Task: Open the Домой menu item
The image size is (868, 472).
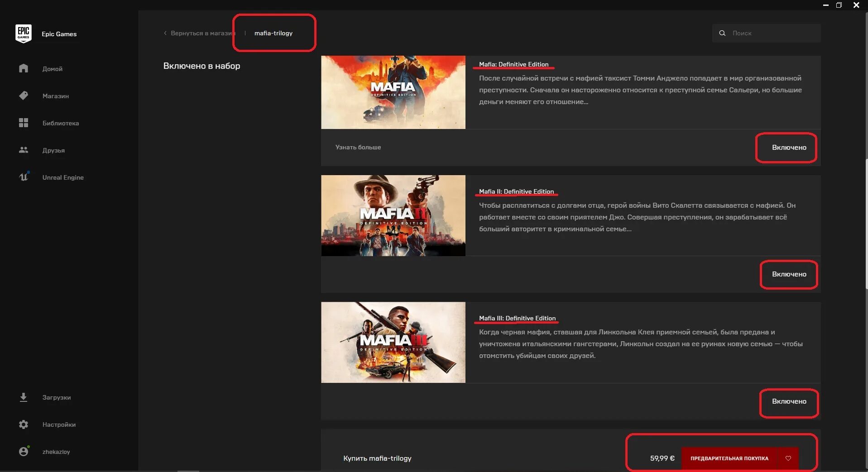Action: click(53, 69)
